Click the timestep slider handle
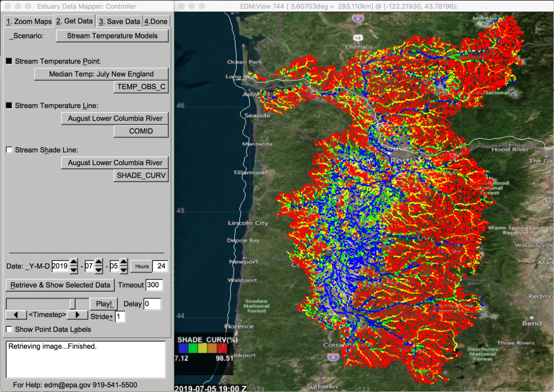The height and width of the screenshot is (392, 554). coord(73,304)
